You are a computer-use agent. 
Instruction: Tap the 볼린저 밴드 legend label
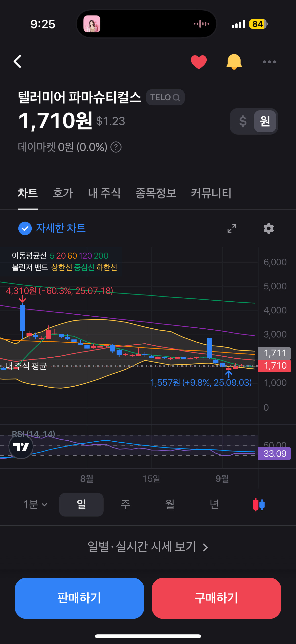click(30, 267)
